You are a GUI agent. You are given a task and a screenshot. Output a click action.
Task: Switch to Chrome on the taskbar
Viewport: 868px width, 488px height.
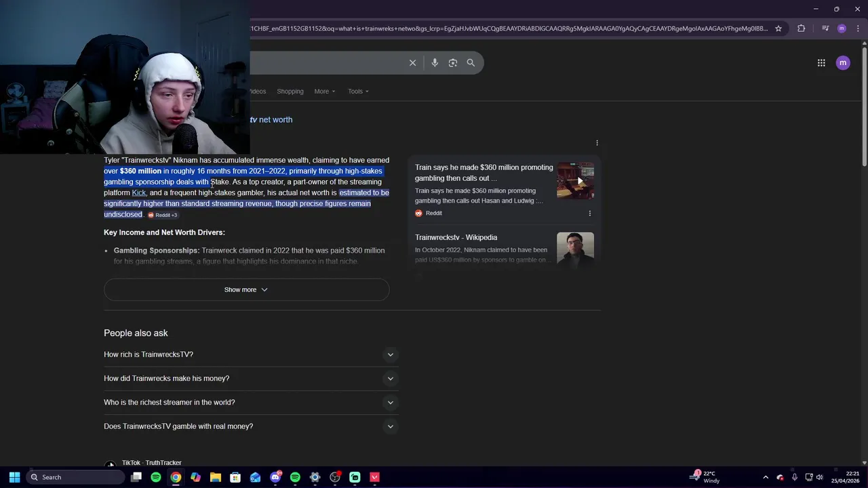[x=176, y=477]
